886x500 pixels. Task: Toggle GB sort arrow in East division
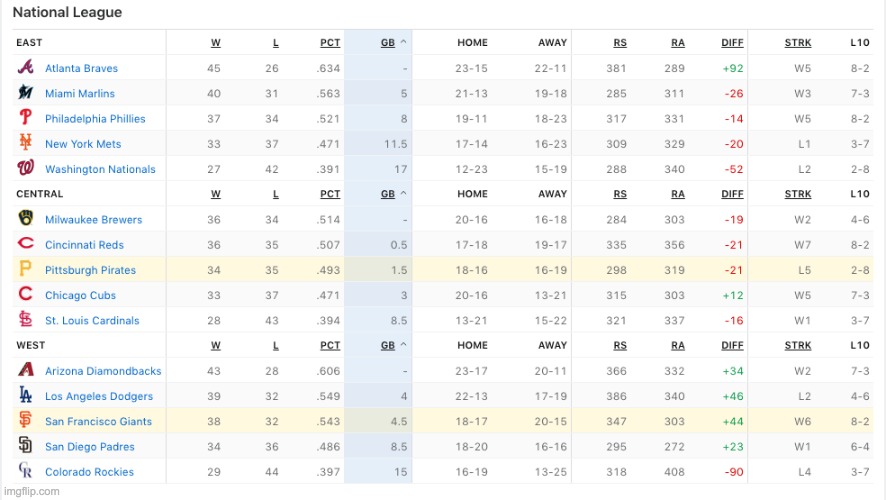click(403, 42)
